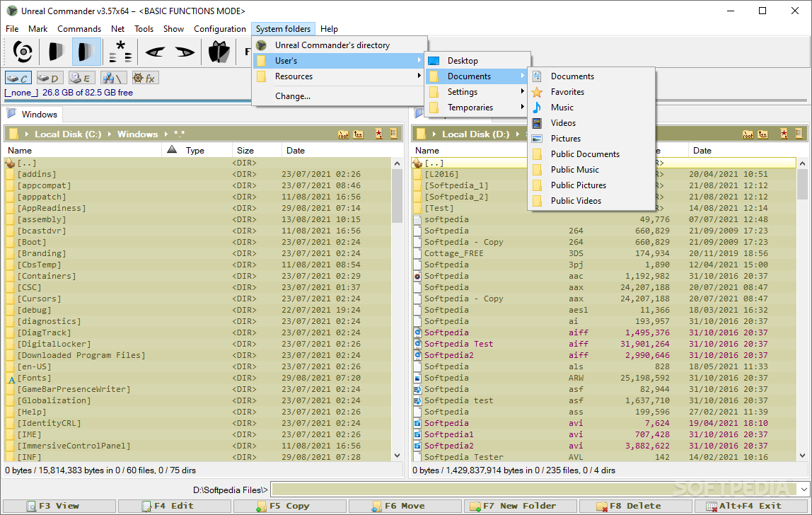This screenshot has height=515, width=812.
Task: Click the Windows tab in left panel
Action: (x=33, y=114)
